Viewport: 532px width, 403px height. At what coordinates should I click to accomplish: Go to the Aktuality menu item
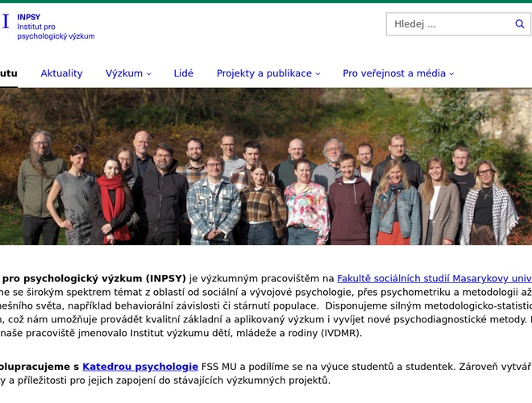pyautogui.click(x=61, y=73)
